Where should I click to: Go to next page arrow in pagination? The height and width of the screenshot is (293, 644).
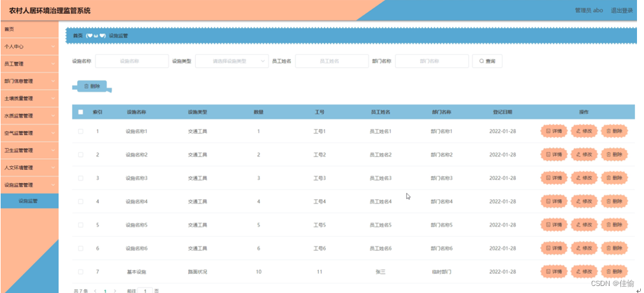[115, 291]
